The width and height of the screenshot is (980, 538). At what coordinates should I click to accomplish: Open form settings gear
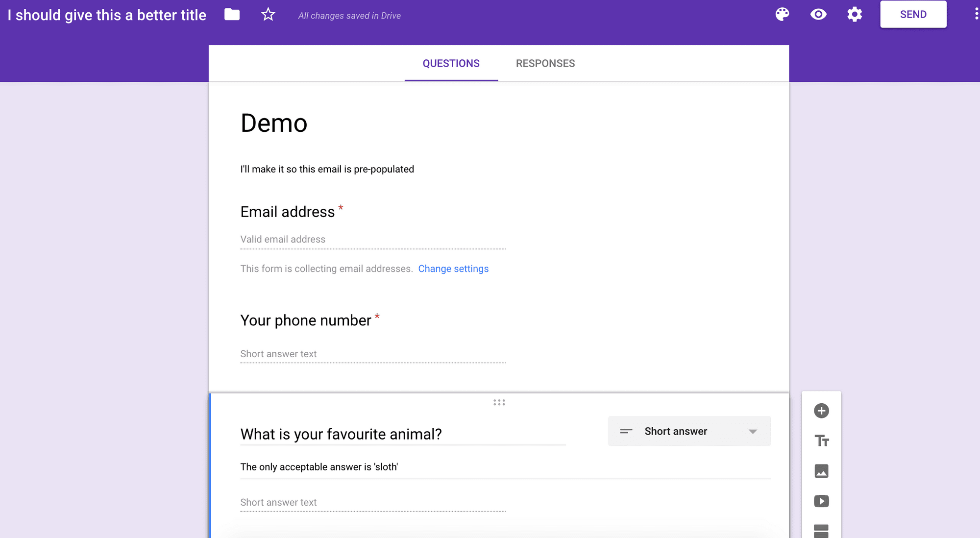pyautogui.click(x=855, y=14)
